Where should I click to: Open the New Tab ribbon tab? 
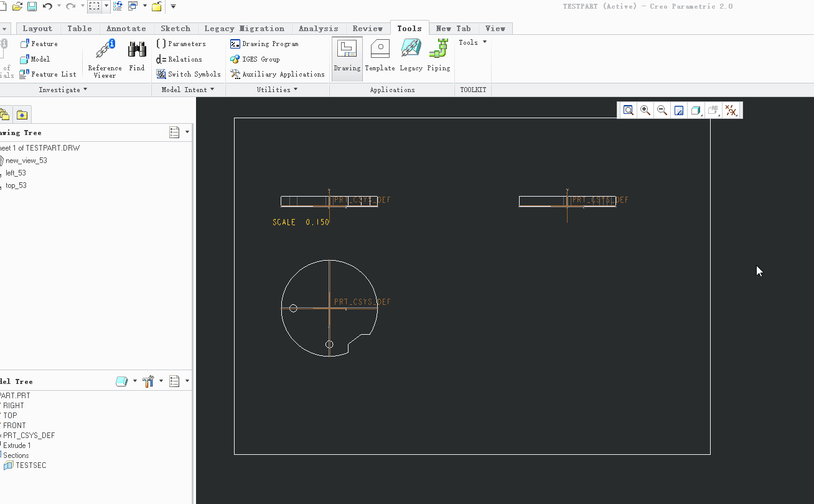(454, 29)
